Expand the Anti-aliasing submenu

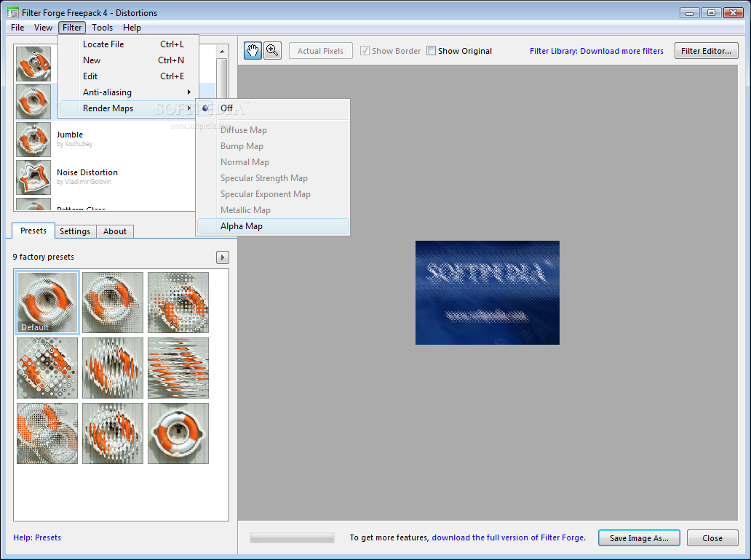pyautogui.click(x=128, y=92)
